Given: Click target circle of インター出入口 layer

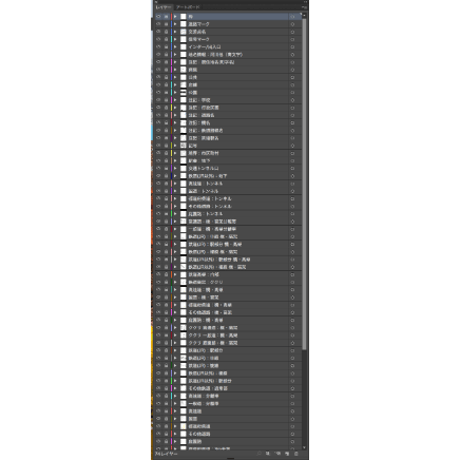Looking at the screenshot, I should 292,47.
